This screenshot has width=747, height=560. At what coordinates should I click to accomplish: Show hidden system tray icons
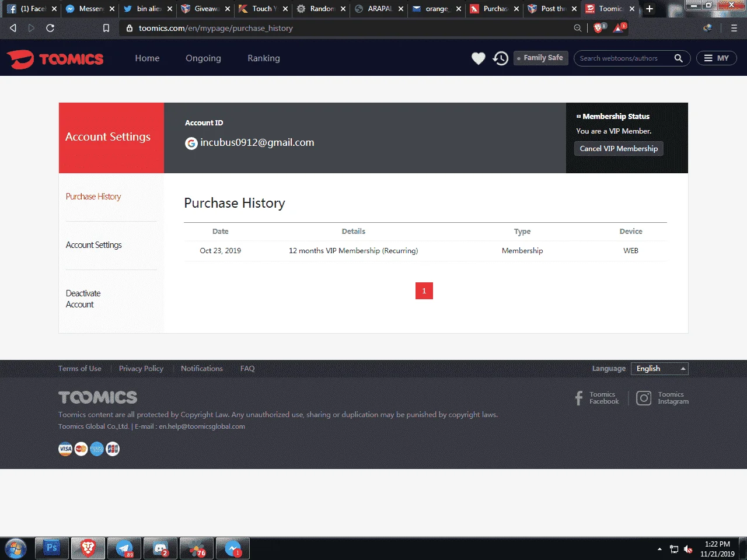659,549
